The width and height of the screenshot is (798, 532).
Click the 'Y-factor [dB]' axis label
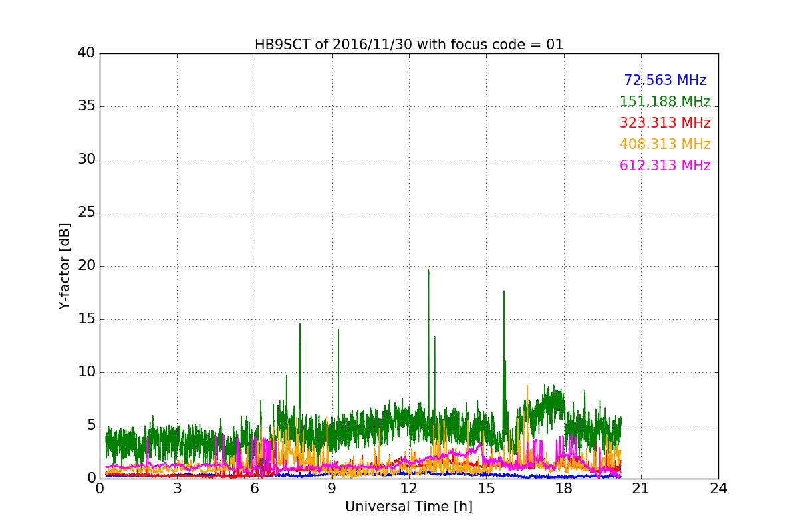65,266
